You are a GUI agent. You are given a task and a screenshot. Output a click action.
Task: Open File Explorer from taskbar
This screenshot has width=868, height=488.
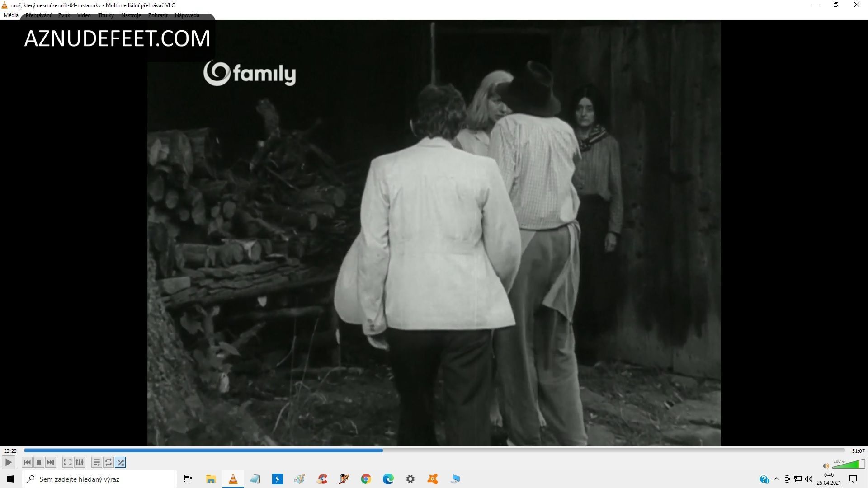click(211, 479)
